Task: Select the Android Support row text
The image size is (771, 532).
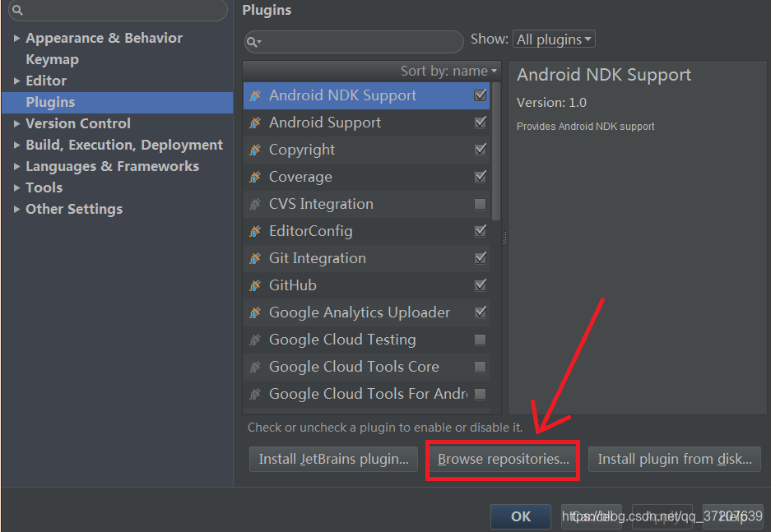Action: 324,123
